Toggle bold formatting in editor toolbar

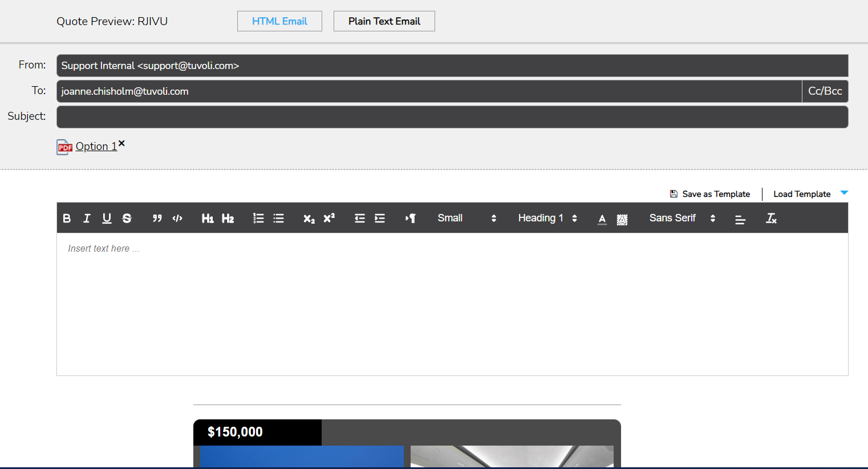(67, 218)
